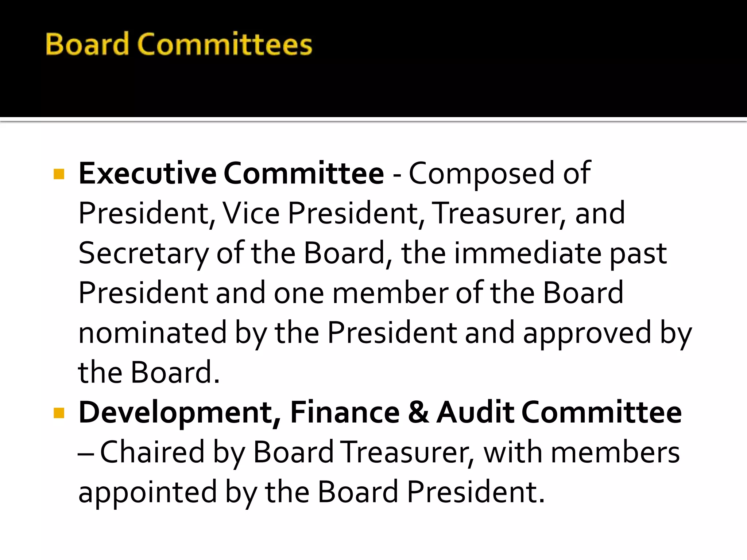Click the text 'President, Vice President, Treasurer, and'
The height and width of the screenshot is (560, 747).
point(352,213)
